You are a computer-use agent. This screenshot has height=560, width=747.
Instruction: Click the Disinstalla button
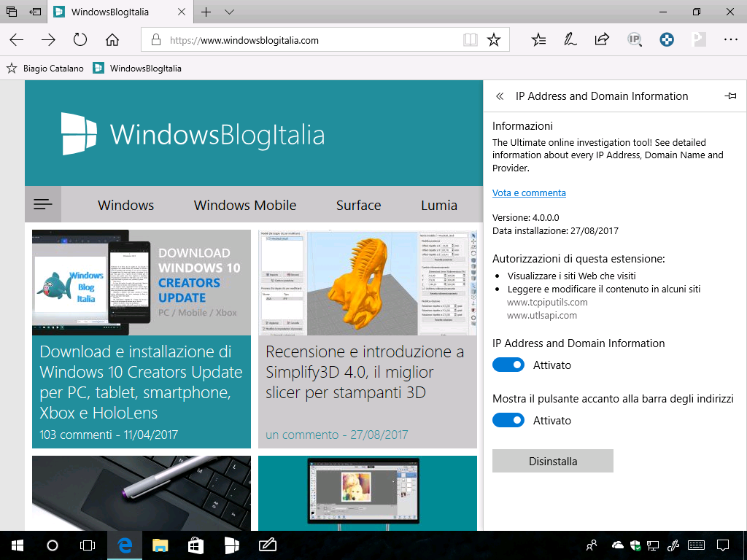point(553,461)
